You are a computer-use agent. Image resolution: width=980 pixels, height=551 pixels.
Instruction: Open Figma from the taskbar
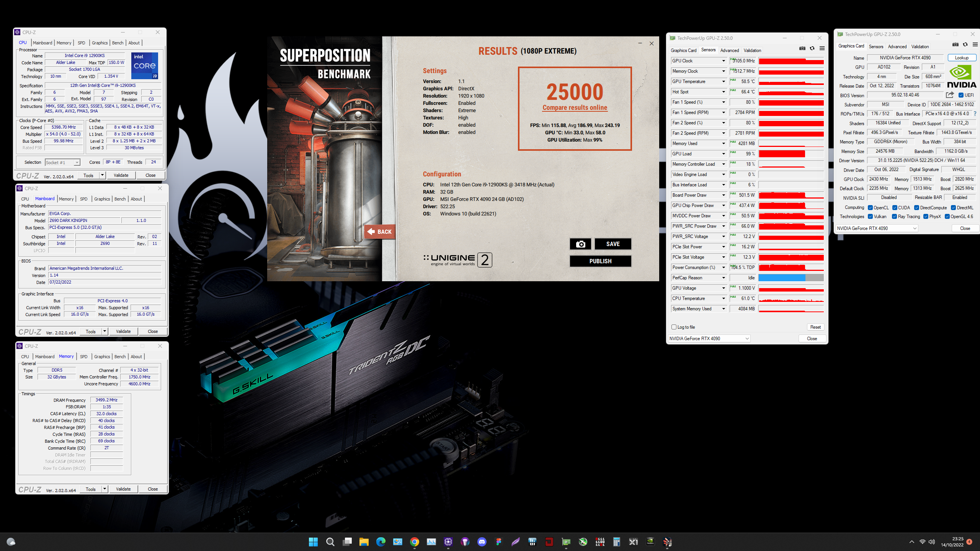click(x=498, y=542)
